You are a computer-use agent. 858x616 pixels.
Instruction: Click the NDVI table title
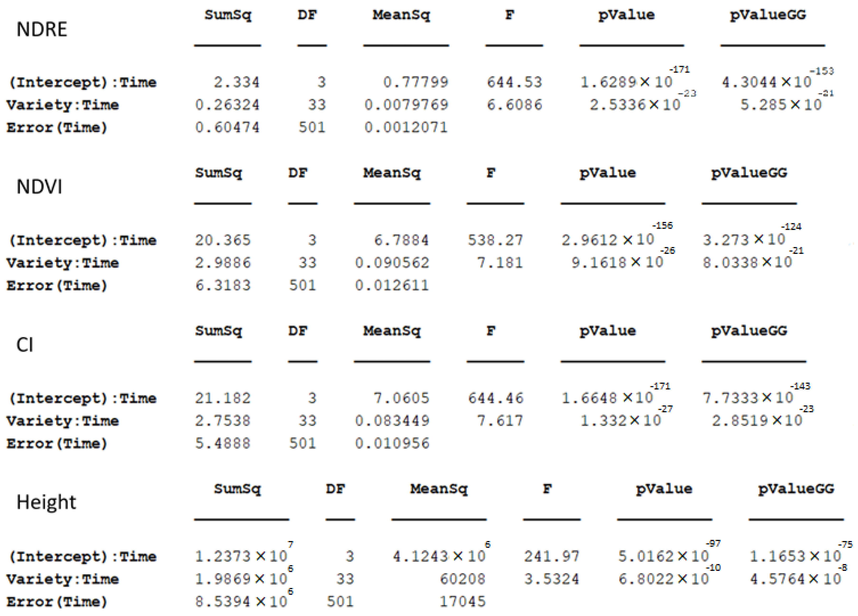39,187
